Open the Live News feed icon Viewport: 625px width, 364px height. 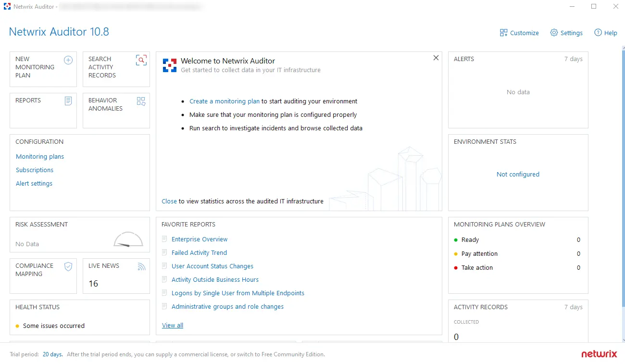(x=141, y=266)
